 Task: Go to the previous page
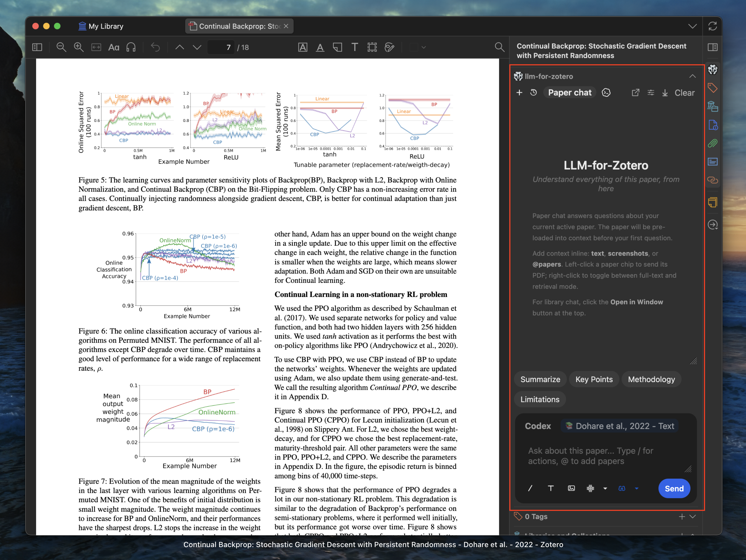(x=180, y=47)
